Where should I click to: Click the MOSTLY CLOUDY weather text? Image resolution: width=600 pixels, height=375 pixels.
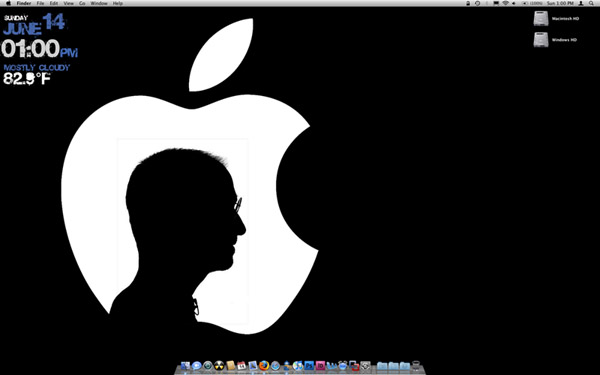coord(37,68)
